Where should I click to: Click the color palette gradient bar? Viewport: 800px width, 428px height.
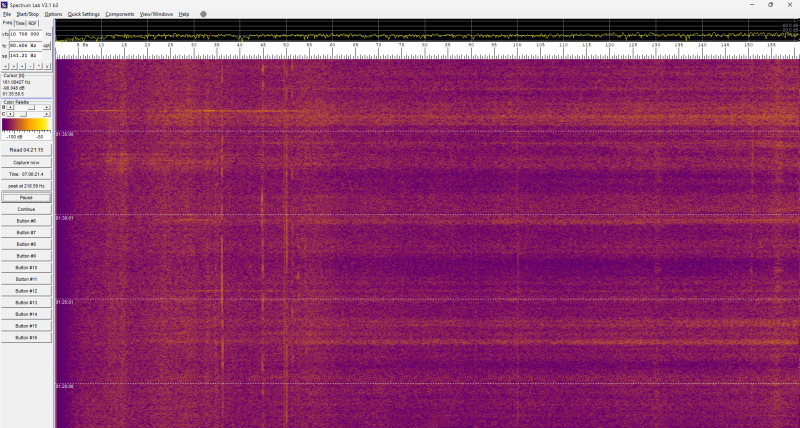(26, 124)
